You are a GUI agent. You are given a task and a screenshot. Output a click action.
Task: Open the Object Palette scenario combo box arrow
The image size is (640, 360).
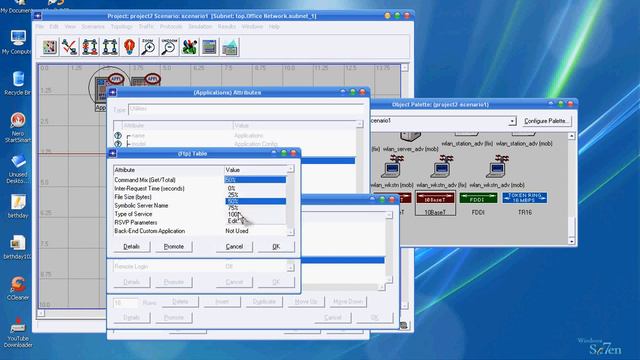click(x=512, y=121)
